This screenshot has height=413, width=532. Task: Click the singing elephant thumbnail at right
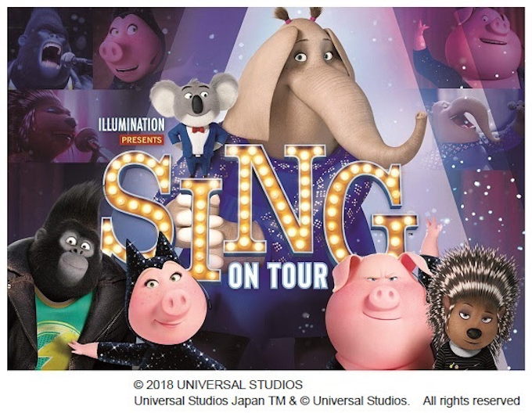473,127
